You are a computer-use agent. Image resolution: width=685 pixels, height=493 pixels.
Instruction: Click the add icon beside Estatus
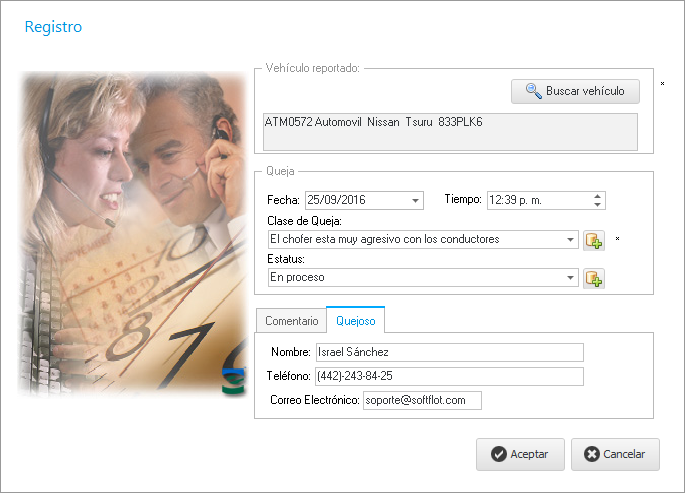click(x=594, y=278)
